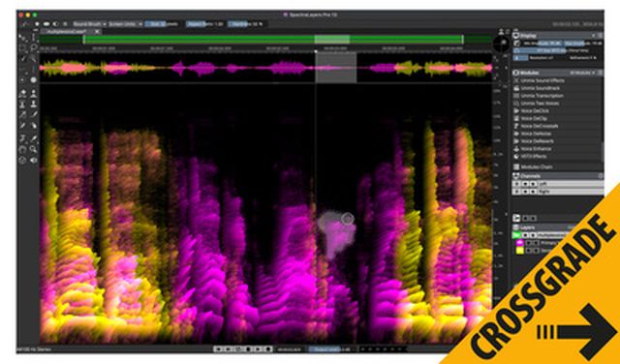This screenshot has width=620, height=364.
Task: Open the Round Brush shape dropdown
Action: coord(88,24)
